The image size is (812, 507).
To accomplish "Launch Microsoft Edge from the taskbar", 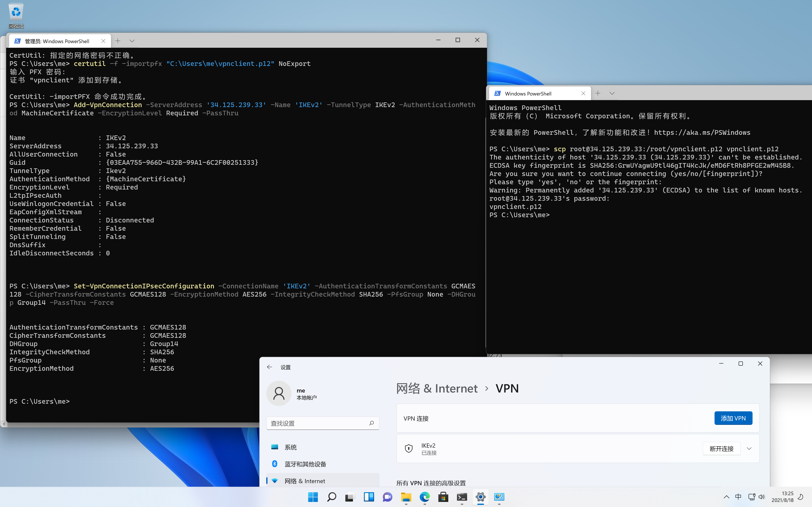I will point(424,497).
